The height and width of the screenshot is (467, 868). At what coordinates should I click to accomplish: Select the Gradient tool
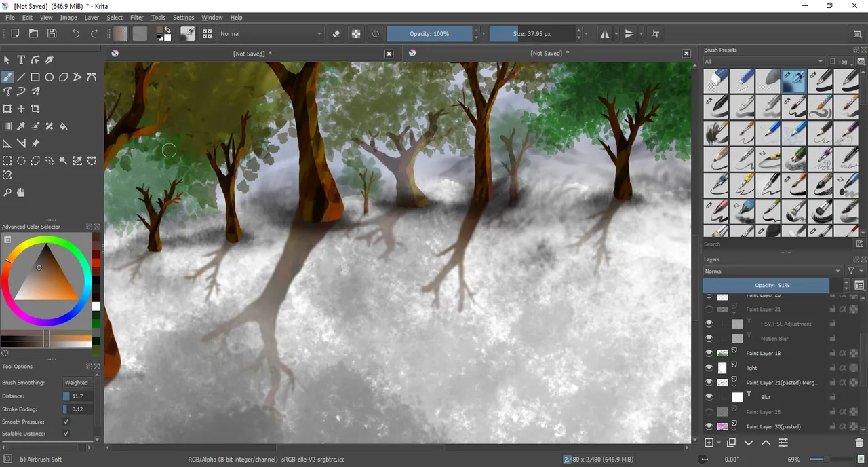pyautogui.click(x=7, y=126)
